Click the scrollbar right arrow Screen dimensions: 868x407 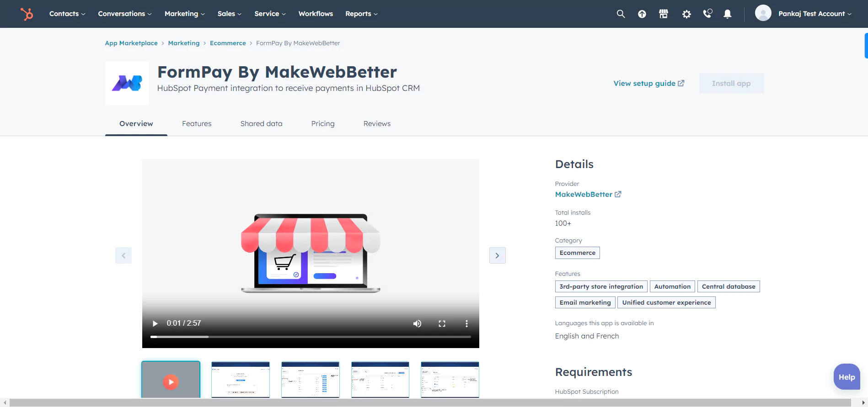pos(863,403)
